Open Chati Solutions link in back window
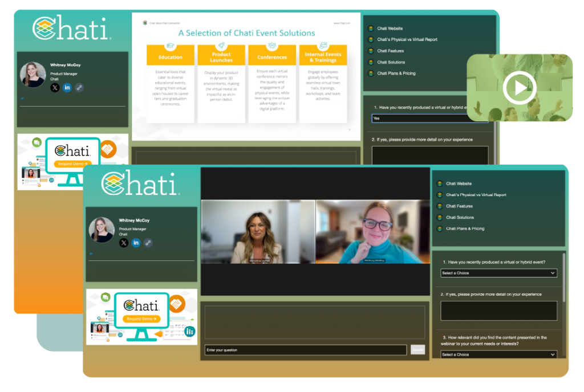584x392 pixels. (391, 63)
